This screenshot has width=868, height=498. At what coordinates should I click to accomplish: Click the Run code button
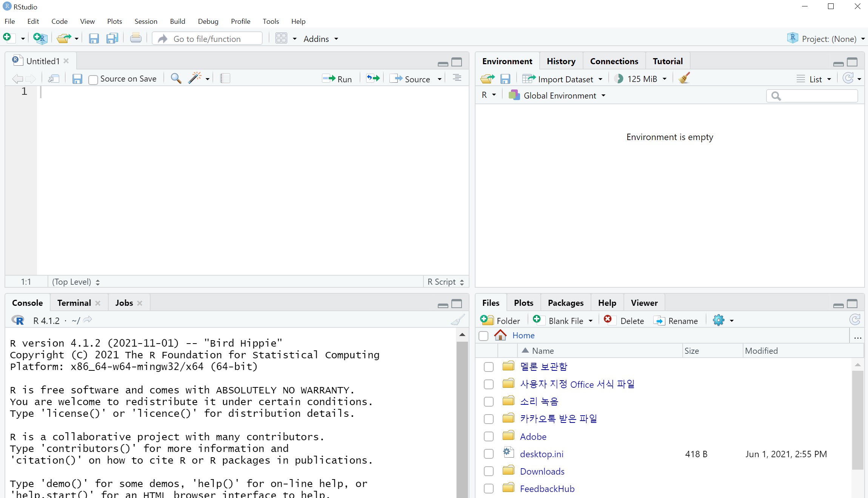(337, 79)
